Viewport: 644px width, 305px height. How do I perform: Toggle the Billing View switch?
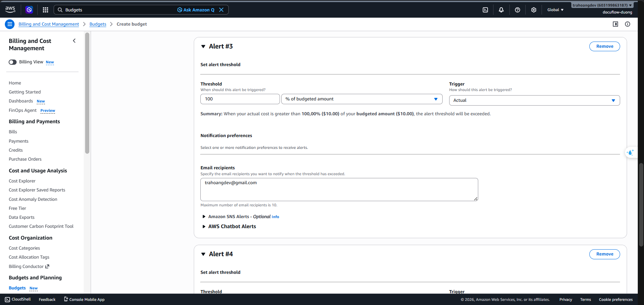click(x=13, y=62)
